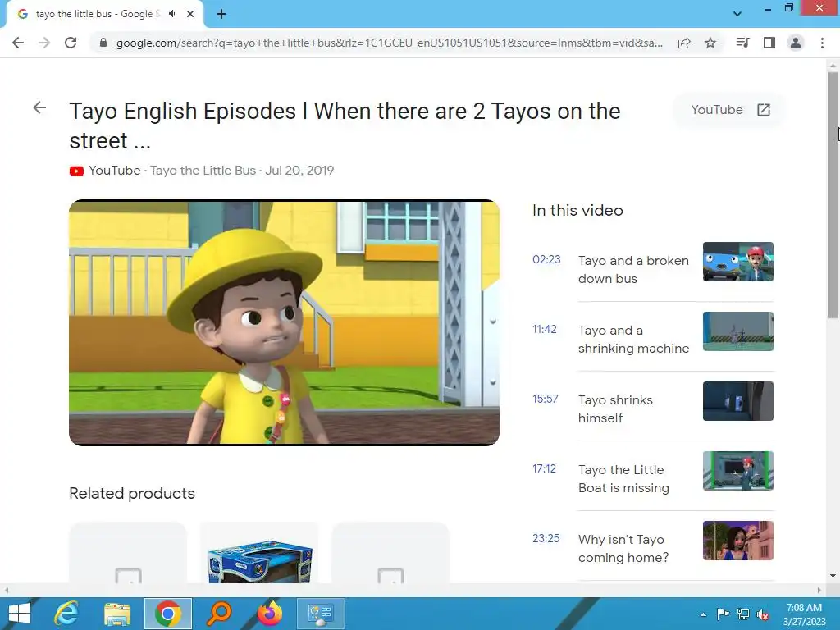Select 'Why isn't Tayo coming home?' chapter

pos(623,548)
